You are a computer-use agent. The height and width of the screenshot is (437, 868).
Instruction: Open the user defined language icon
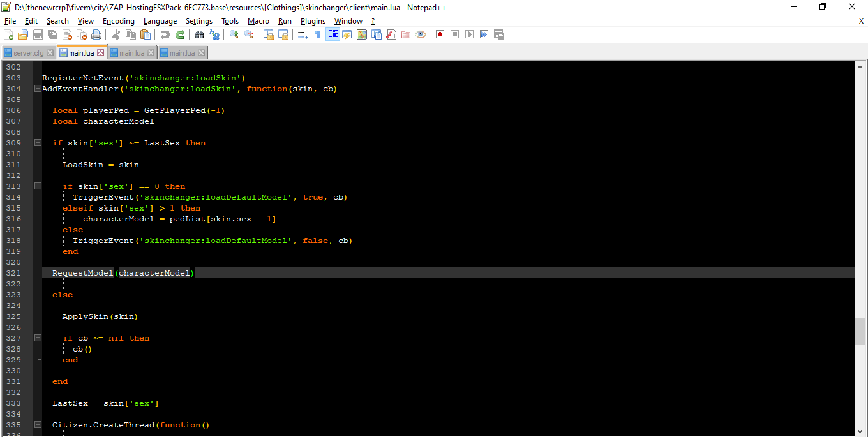[x=347, y=34]
